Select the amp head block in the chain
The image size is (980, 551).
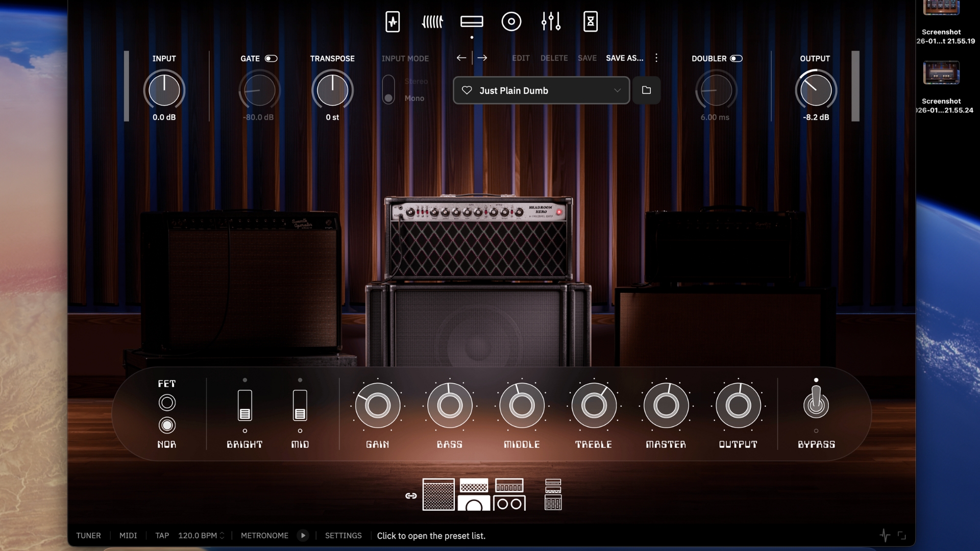pyautogui.click(x=472, y=21)
